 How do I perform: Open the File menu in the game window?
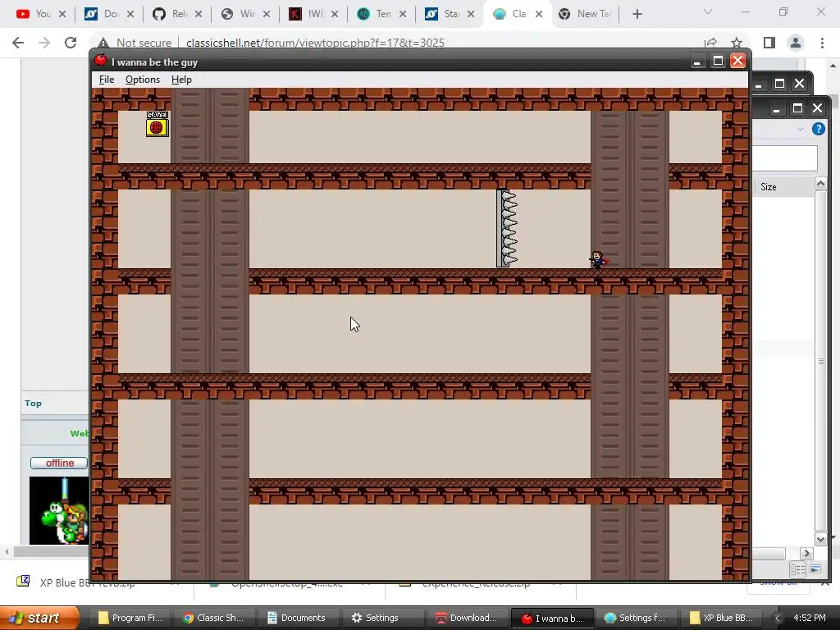107,80
